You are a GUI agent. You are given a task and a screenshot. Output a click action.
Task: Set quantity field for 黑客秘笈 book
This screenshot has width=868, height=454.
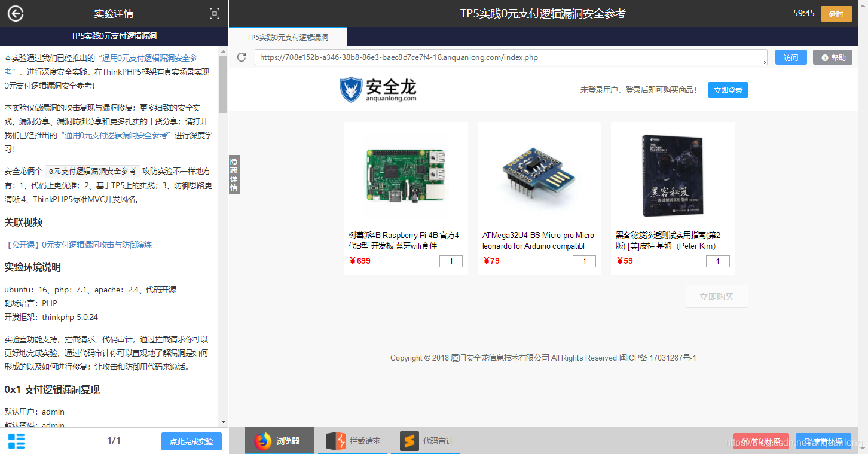(x=717, y=261)
